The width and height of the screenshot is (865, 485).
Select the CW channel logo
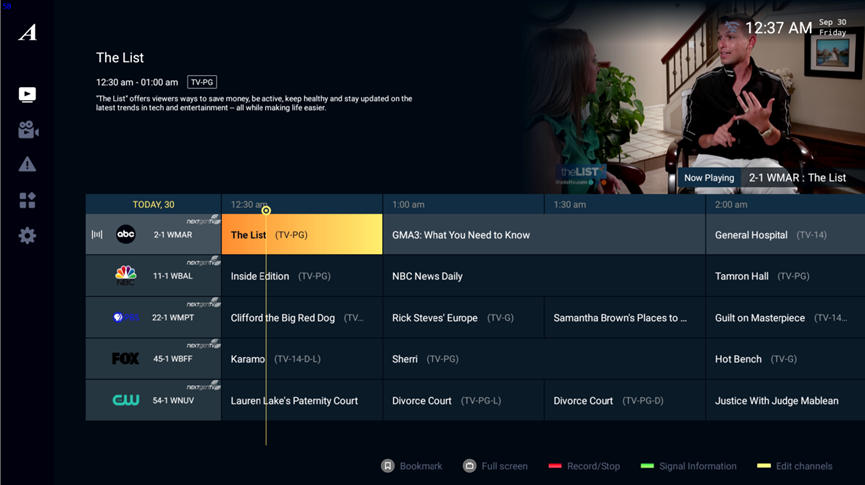[126, 400]
